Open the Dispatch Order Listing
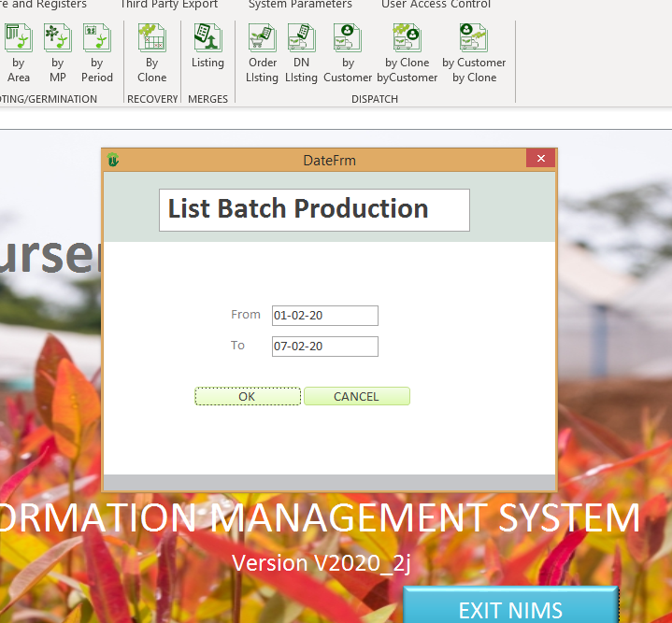 click(x=262, y=53)
